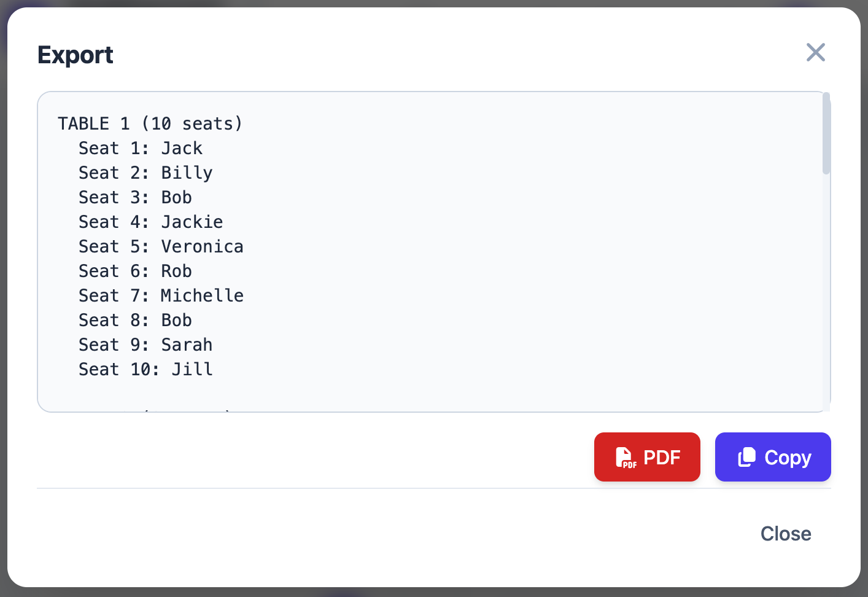Screen dimensions: 868x597
Task: Place cursor on "Seat 2: Billy" line
Action: [145, 173]
